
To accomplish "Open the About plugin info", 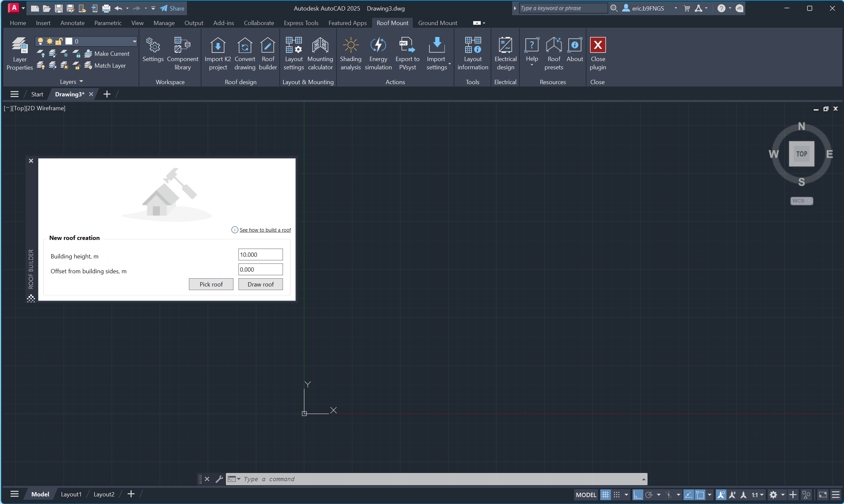I will 575,50.
